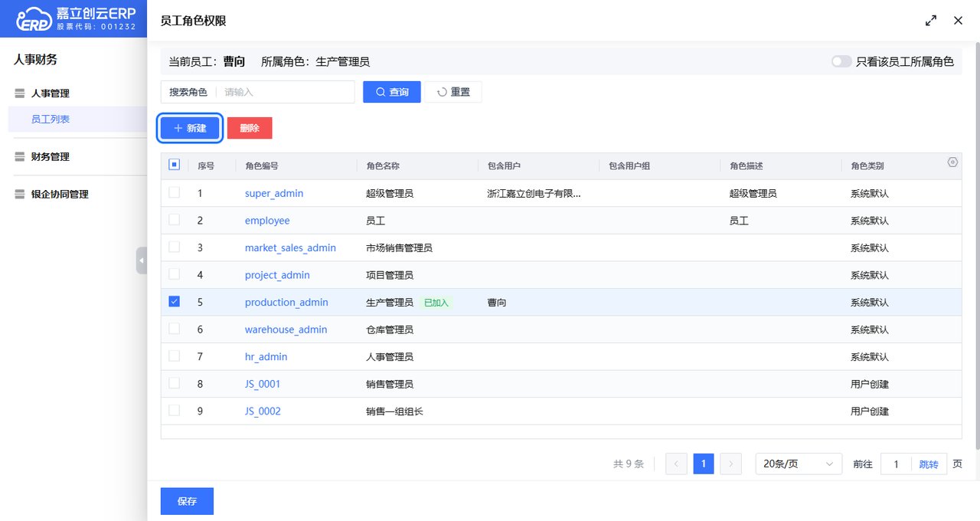Click the page number jump input

[896, 464]
